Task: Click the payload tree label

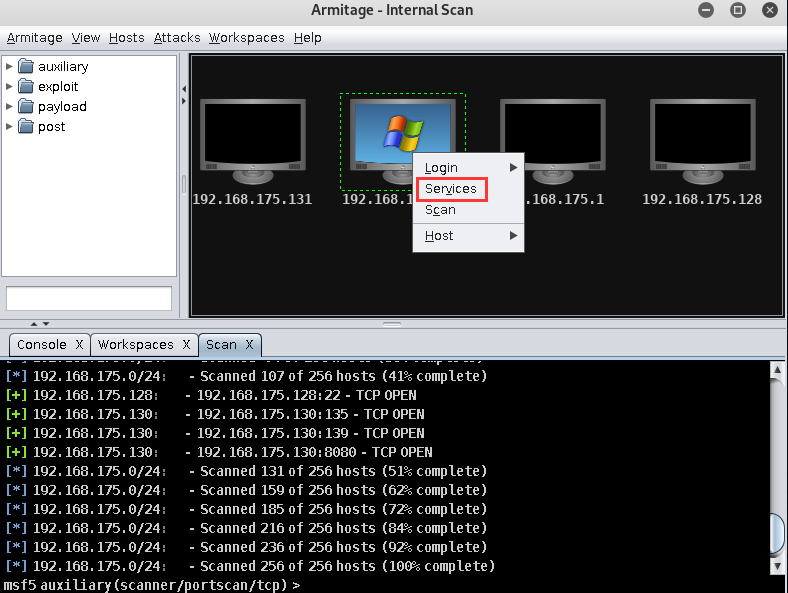Action: pyautogui.click(x=62, y=107)
